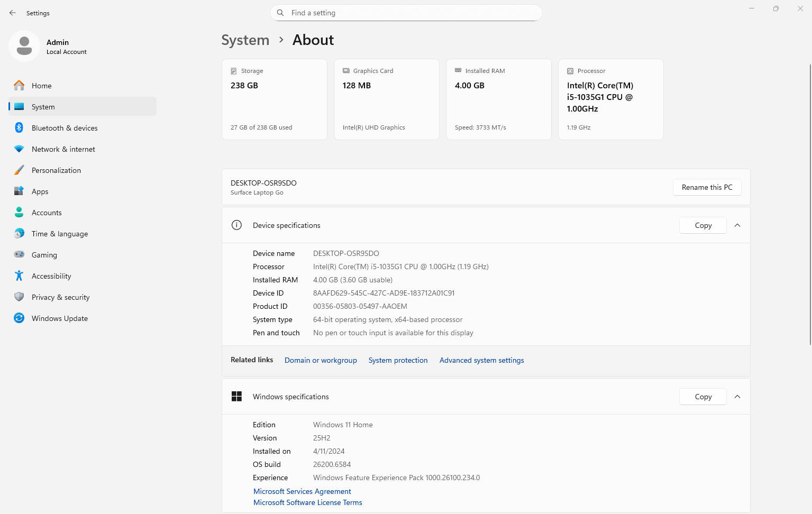Click Rename this PC button
The image size is (812, 514).
pos(707,187)
